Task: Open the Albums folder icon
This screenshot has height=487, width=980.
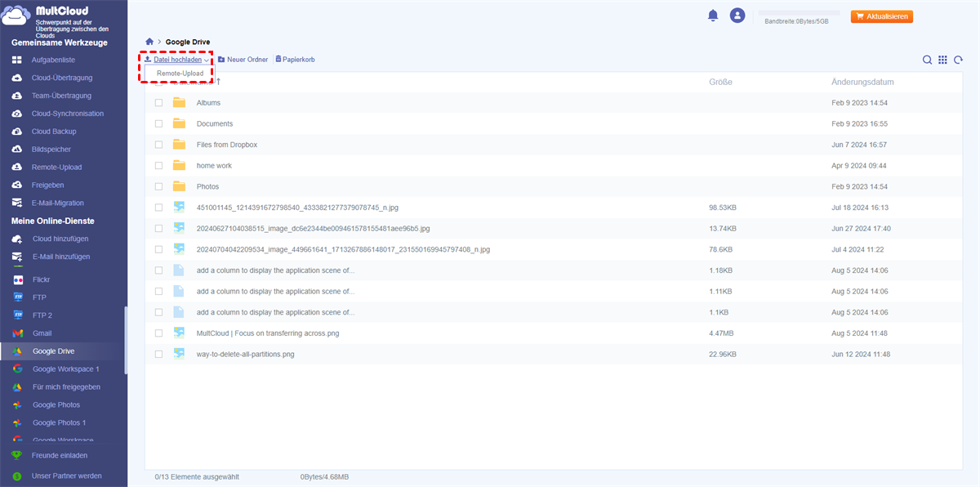Action: (179, 103)
